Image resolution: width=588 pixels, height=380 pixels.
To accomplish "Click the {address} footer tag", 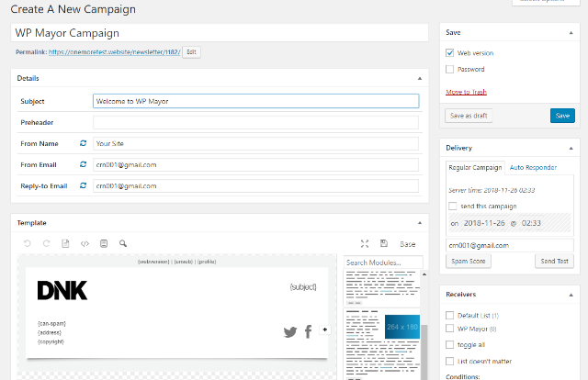I will click(49, 332).
